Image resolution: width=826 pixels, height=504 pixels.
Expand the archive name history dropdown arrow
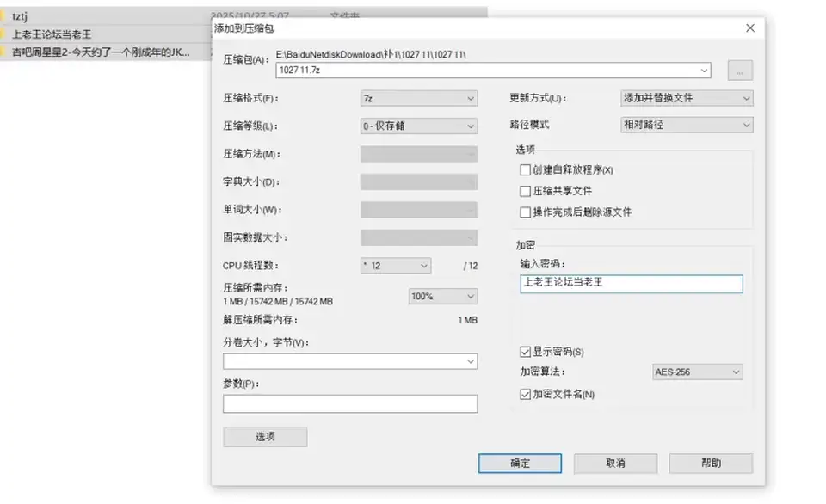704,70
